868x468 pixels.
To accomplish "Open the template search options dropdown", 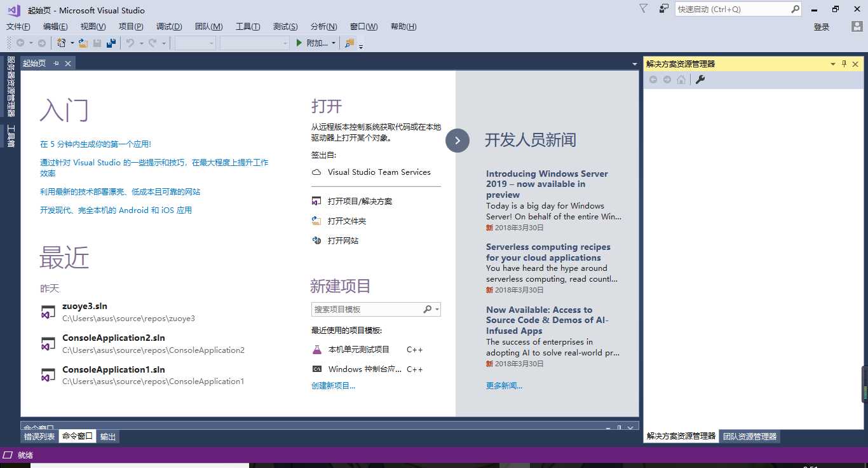I will pos(437,309).
